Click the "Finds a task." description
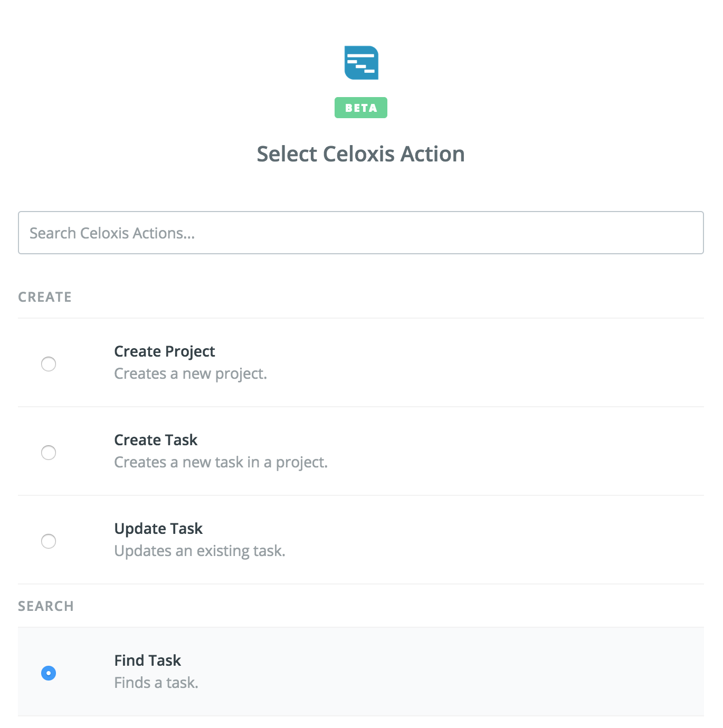Viewport: 723px width, 728px height. click(x=156, y=683)
